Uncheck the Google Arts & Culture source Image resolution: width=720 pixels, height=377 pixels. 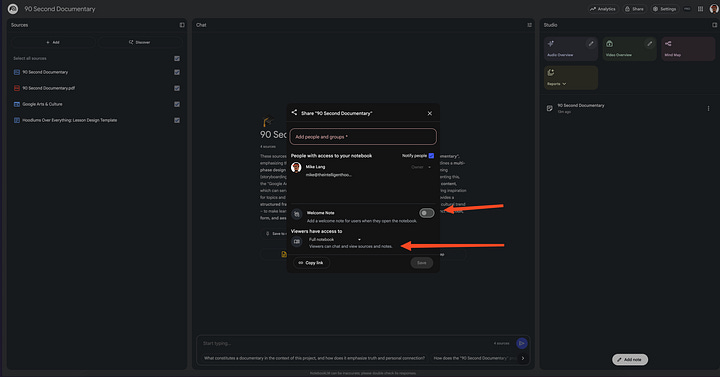(x=177, y=104)
